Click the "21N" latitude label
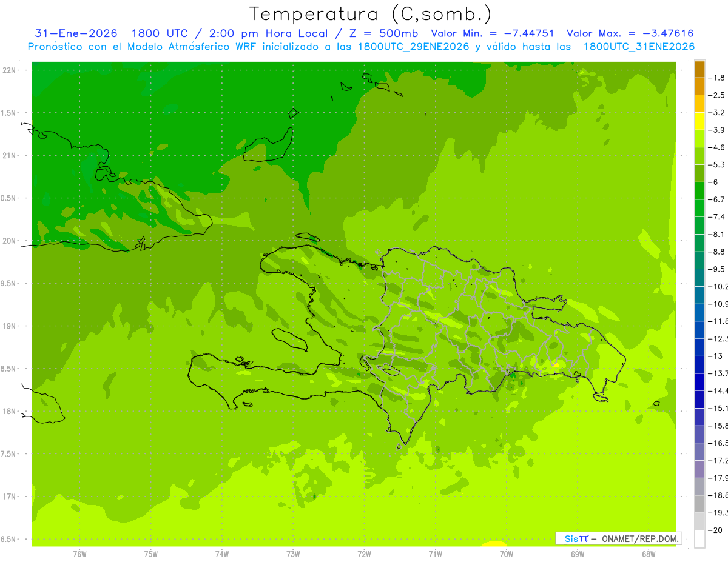 point(10,155)
